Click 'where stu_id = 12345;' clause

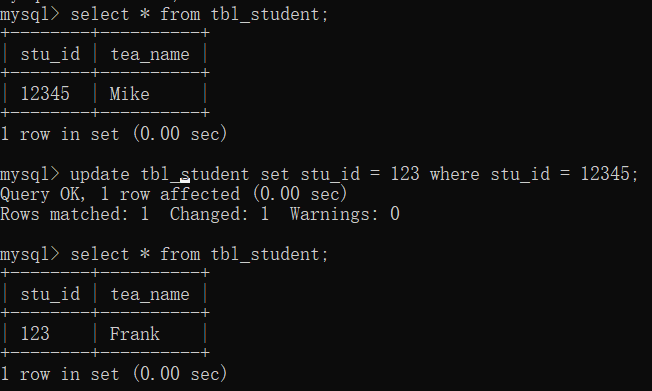pyautogui.click(x=534, y=174)
